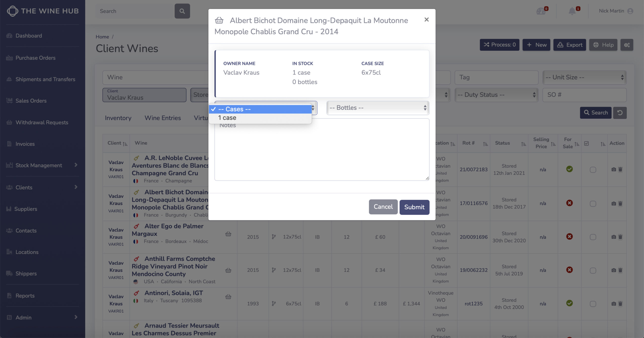Click the Export button
644x338 pixels.
point(570,45)
